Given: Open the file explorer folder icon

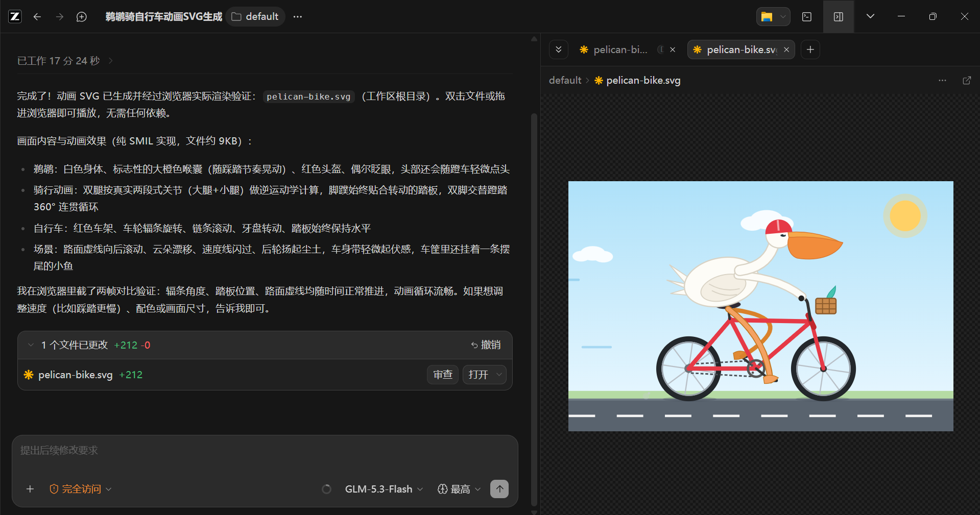Looking at the screenshot, I should (x=767, y=17).
